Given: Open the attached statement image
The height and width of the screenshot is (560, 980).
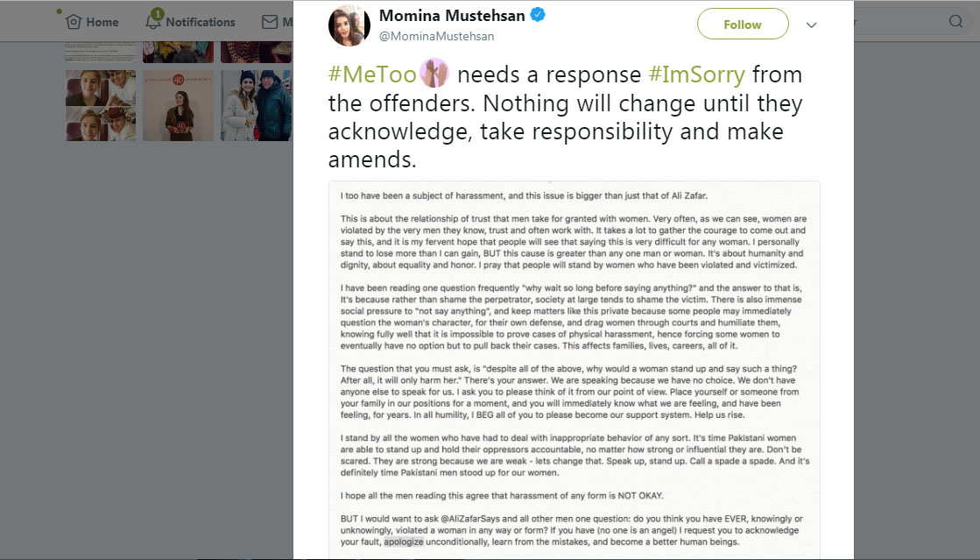Looking at the screenshot, I should coord(574,368).
